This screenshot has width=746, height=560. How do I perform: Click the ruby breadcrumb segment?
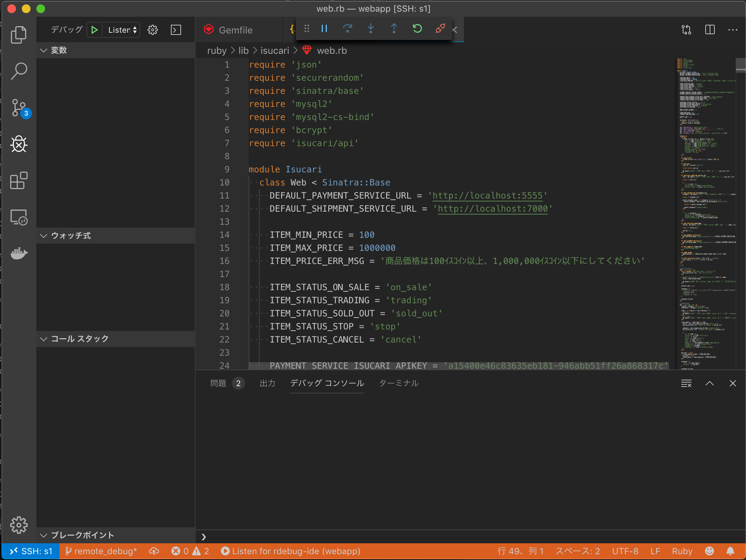pyautogui.click(x=217, y=51)
